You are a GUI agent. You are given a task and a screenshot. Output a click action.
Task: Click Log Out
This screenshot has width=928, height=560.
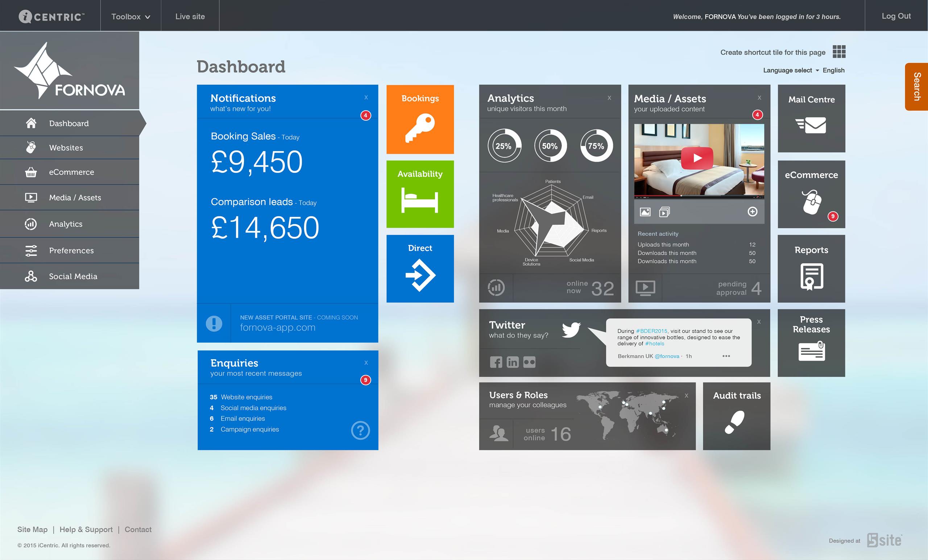(896, 16)
